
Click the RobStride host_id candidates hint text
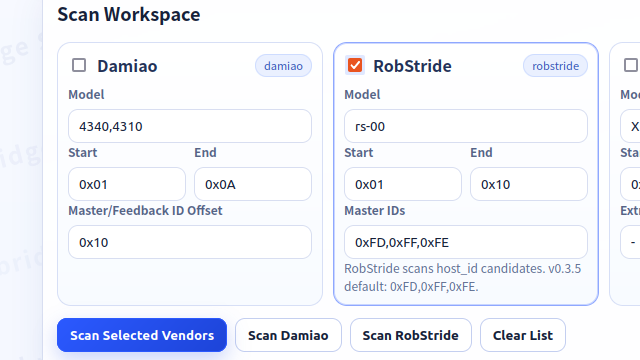point(462,278)
